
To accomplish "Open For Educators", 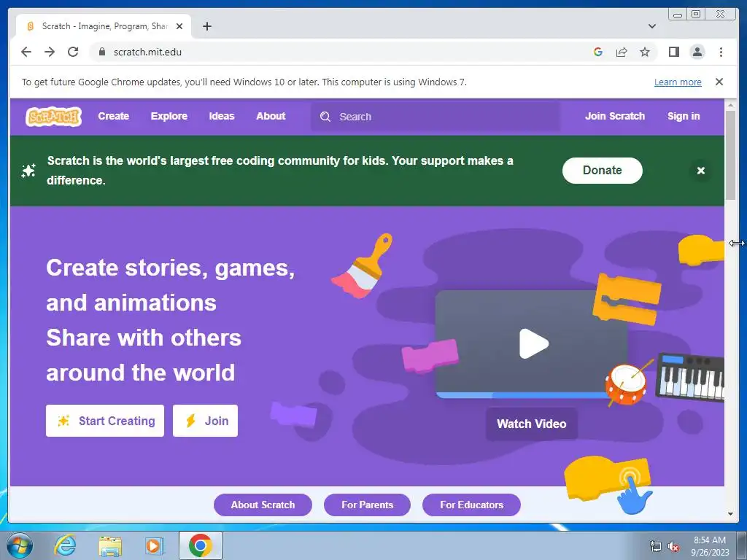I will (x=471, y=505).
